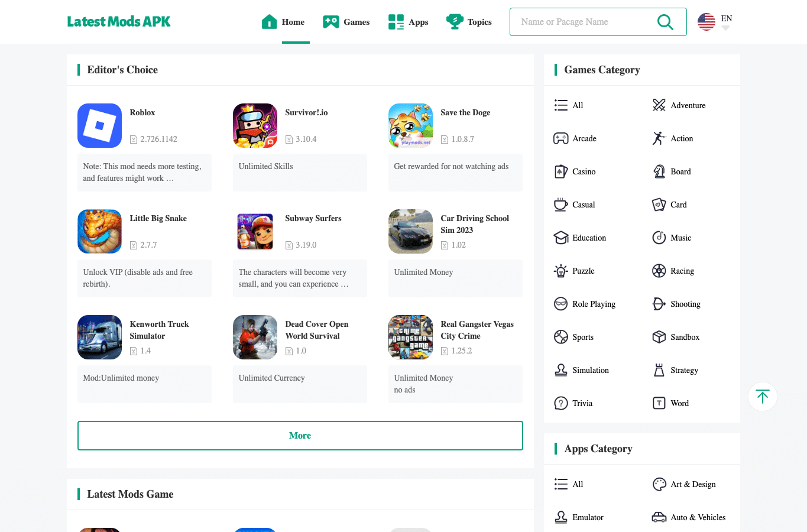Click the Casual coffee cup icon
807x532 pixels.
pos(560,205)
